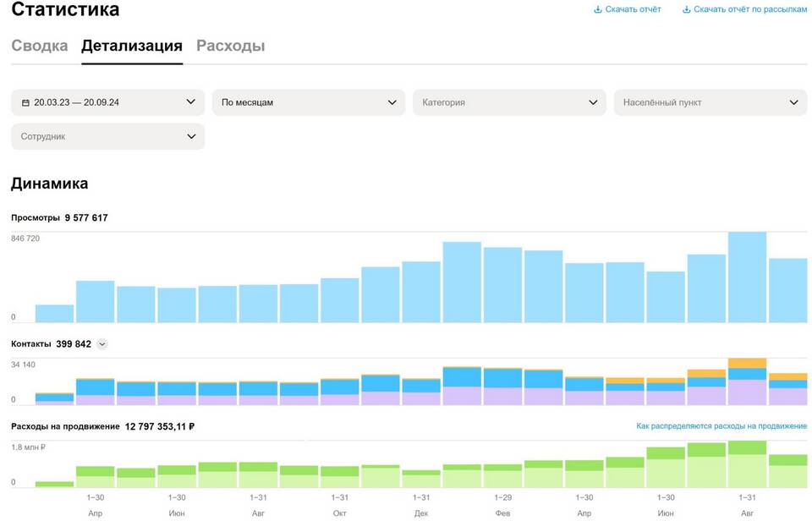The height and width of the screenshot is (521, 812).
Task: Click the orange segment of tallest Контакты bar
Action: [747, 363]
